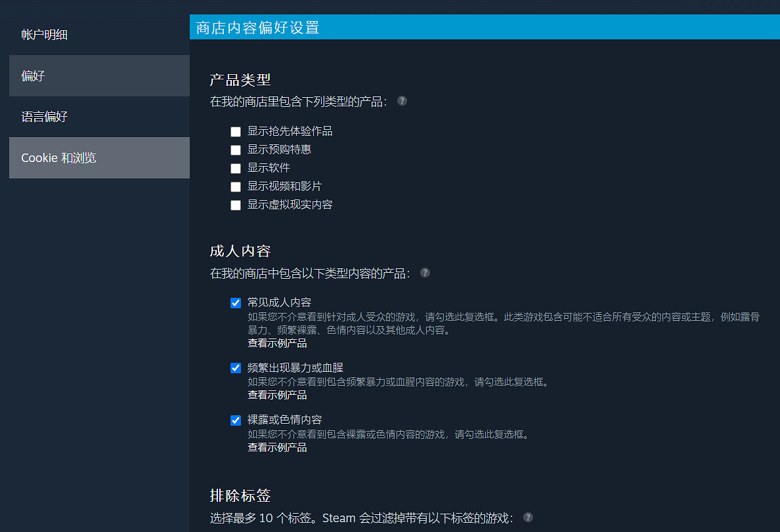The width and height of the screenshot is (780, 532).
Task: Click 查看示例产品 under 频繁出现暴力或血腥
Action: [276, 395]
